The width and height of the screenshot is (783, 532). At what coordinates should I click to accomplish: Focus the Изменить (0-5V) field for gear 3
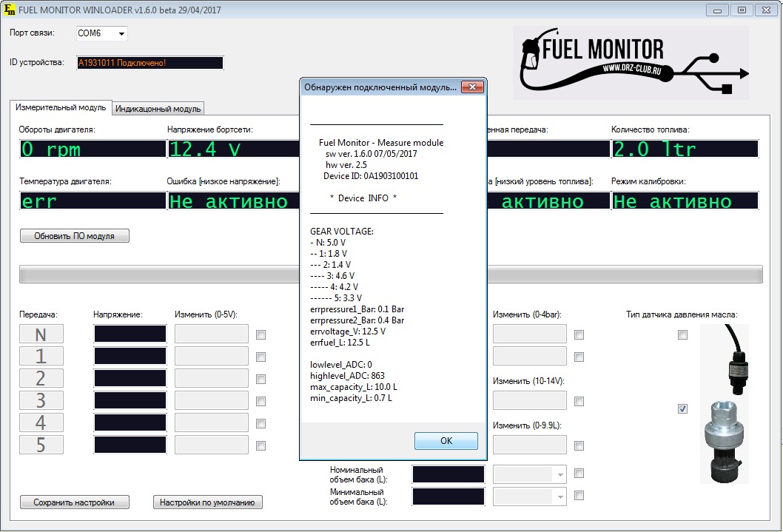[211, 400]
